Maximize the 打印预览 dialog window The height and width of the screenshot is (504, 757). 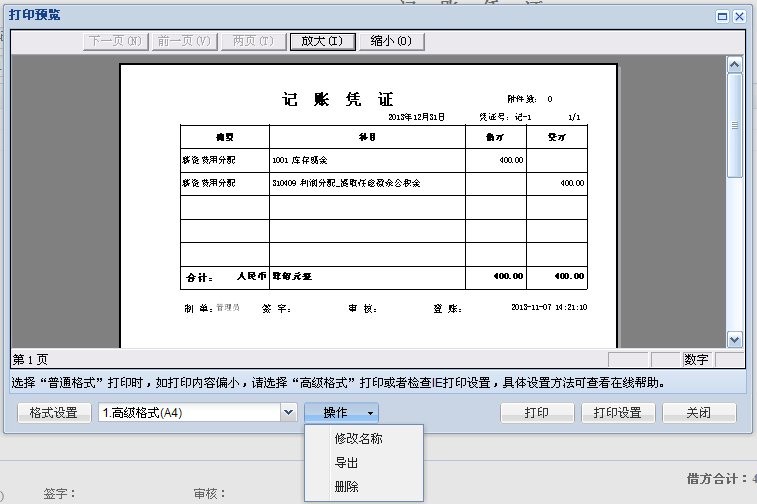coord(722,17)
